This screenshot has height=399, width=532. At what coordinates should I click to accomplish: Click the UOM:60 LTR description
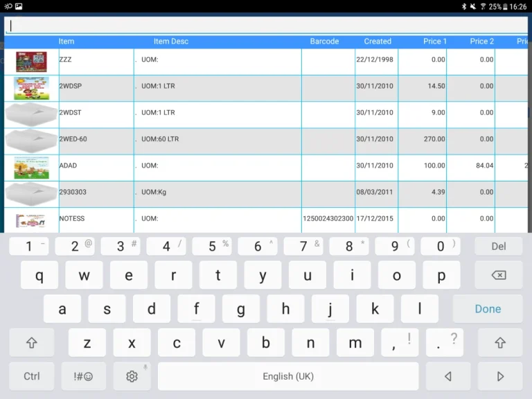point(160,139)
